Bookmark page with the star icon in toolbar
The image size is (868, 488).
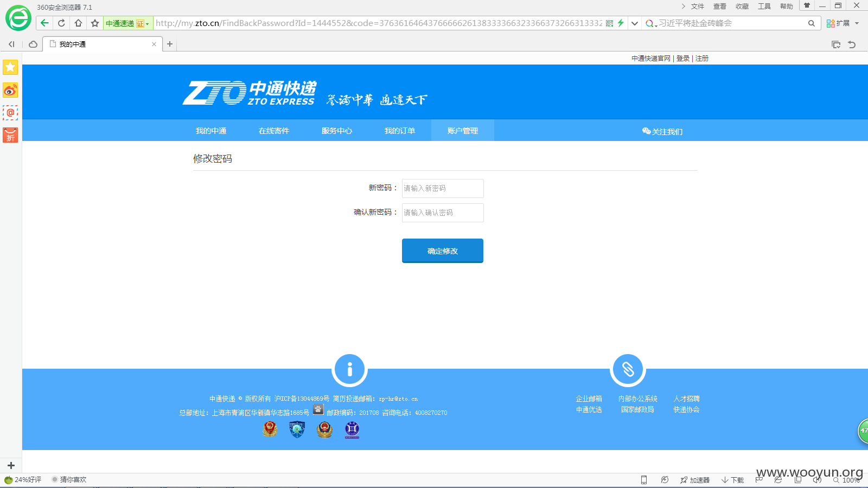tap(95, 23)
